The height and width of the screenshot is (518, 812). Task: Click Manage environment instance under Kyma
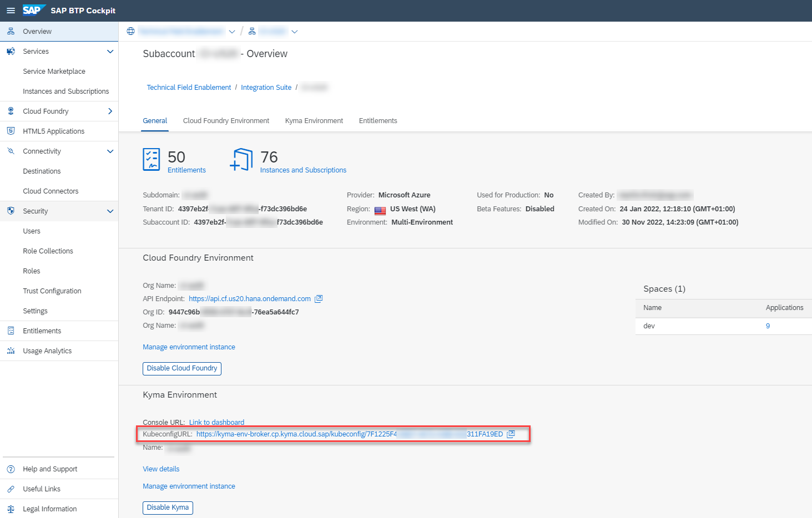(189, 486)
